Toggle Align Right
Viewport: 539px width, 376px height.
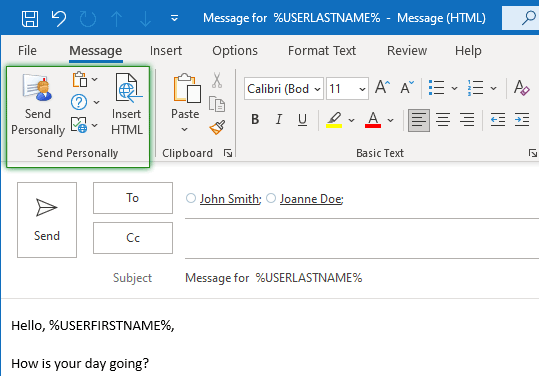467,120
